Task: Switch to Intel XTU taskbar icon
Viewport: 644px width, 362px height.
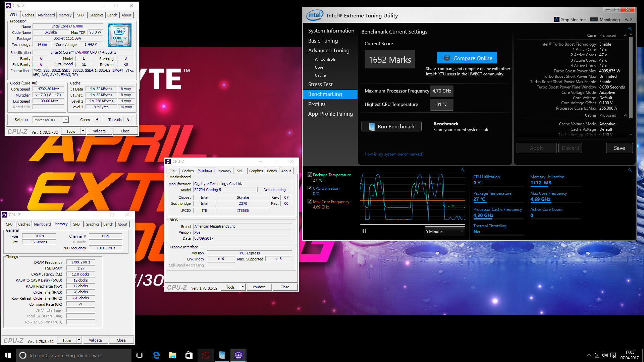Action: coord(222,355)
